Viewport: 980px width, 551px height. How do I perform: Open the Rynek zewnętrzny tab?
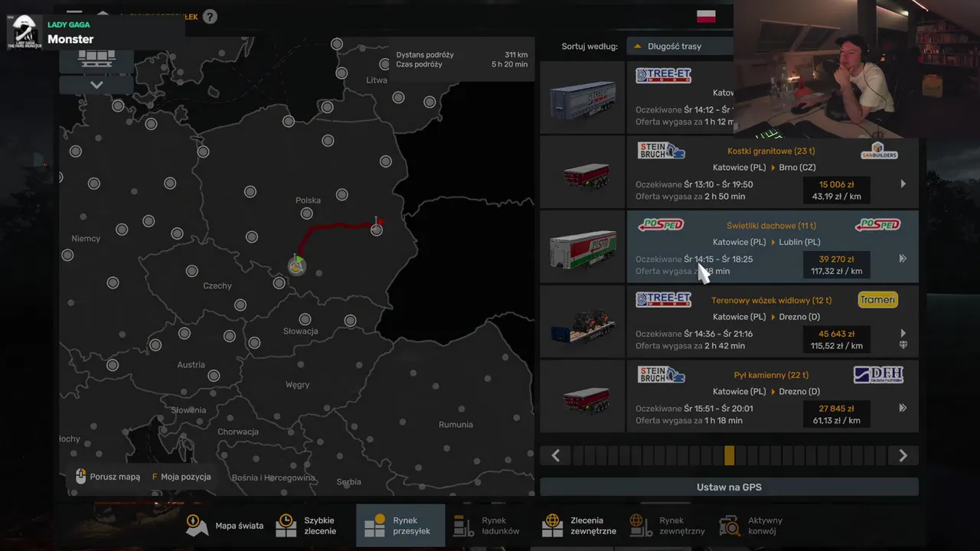point(668,526)
